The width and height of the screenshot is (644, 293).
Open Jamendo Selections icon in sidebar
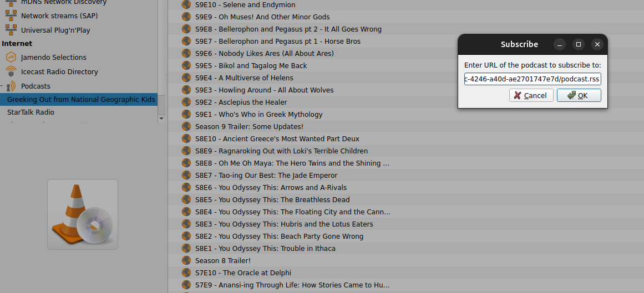click(x=11, y=57)
